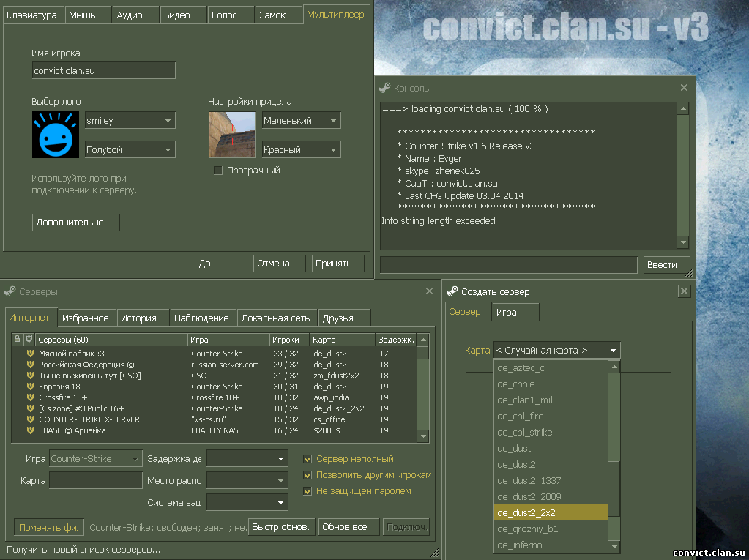749x560 pixels.
Task: Click the shield column header in server list
Action: click(29, 339)
